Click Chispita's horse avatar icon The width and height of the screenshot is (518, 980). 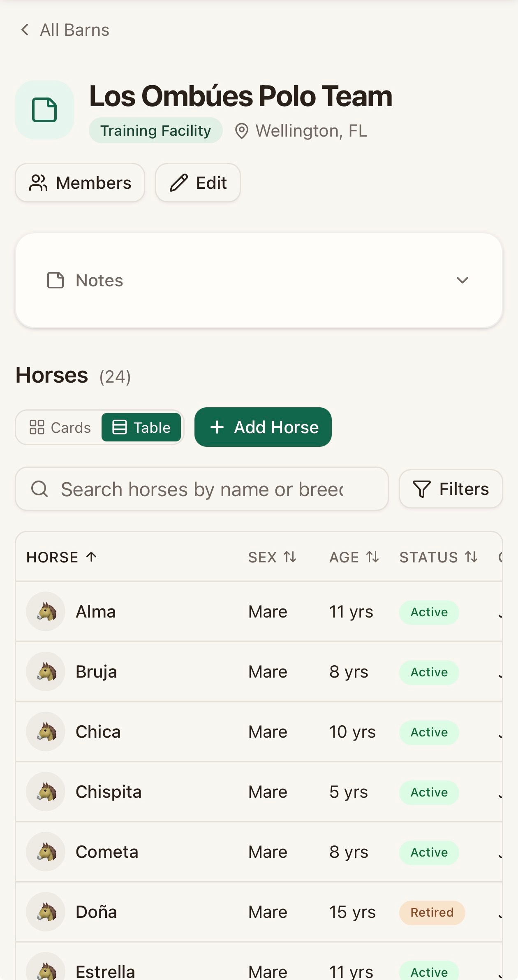pyautogui.click(x=46, y=792)
